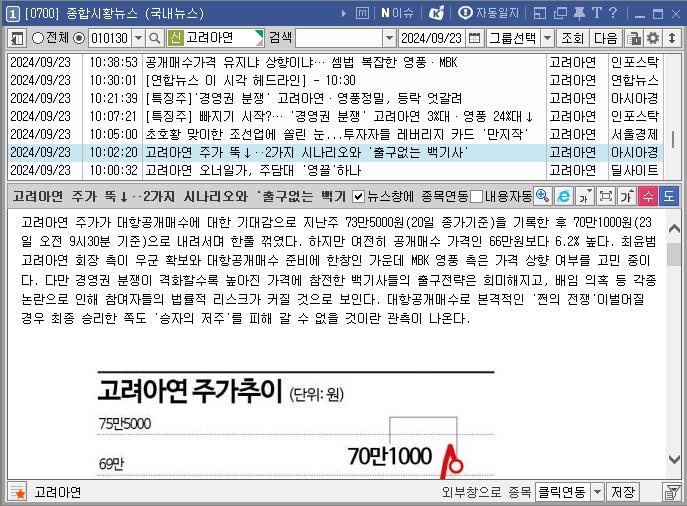Open news '초호황 맞이한 조선업에 쏠린 눈'
This screenshot has height=506, width=687.
click(336, 134)
